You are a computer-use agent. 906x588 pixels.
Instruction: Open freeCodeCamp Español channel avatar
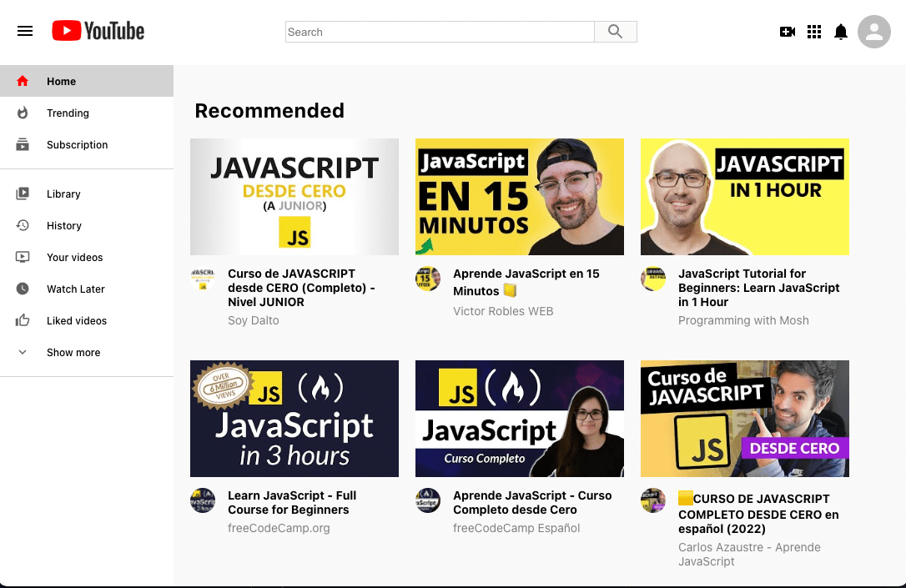(x=428, y=500)
